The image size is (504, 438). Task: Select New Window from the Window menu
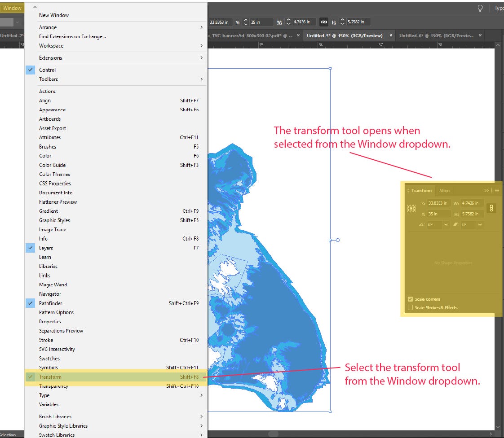[53, 15]
